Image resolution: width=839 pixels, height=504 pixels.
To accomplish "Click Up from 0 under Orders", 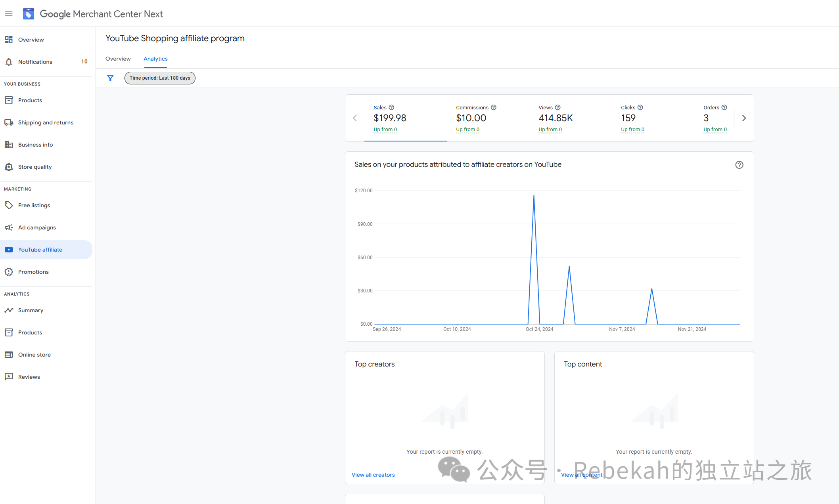I will coord(715,130).
